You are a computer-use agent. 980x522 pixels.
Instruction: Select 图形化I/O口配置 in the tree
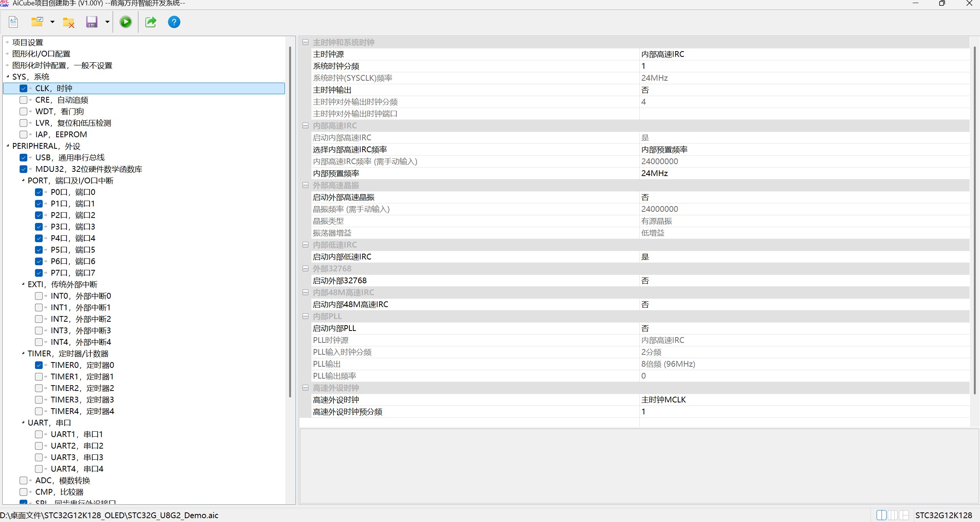tap(42, 54)
